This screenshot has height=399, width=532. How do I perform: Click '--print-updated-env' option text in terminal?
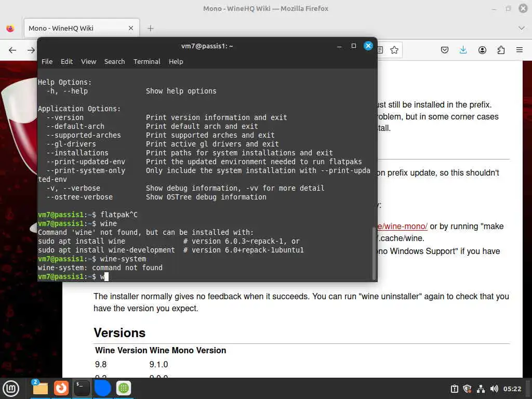86,162
